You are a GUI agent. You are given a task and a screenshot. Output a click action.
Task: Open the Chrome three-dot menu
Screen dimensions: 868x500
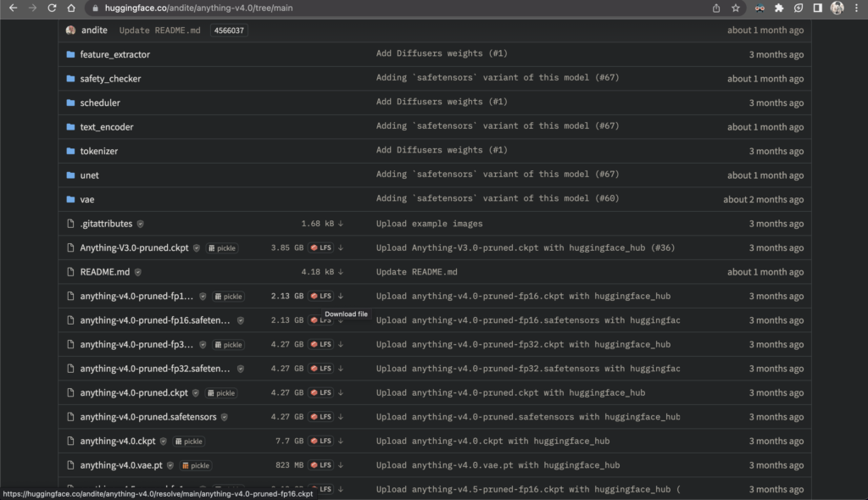[857, 8]
